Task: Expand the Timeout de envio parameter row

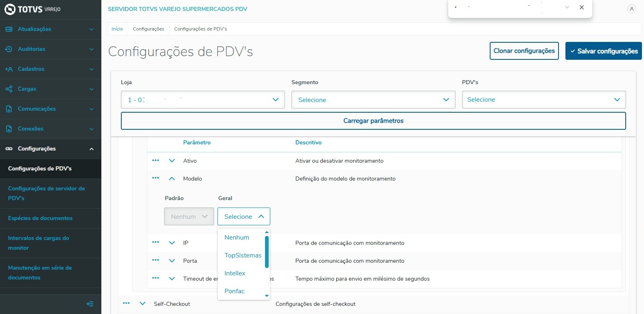Action: coord(172,279)
